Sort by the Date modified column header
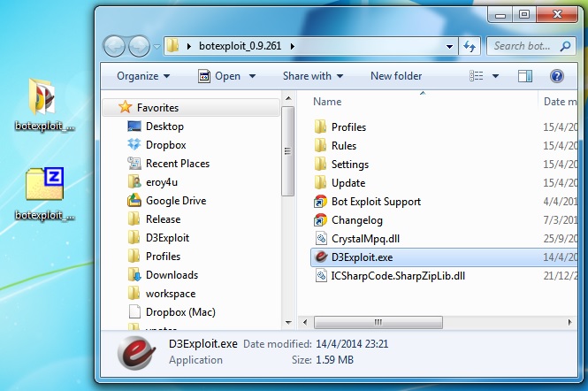588x391 pixels. tap(560, 102)
